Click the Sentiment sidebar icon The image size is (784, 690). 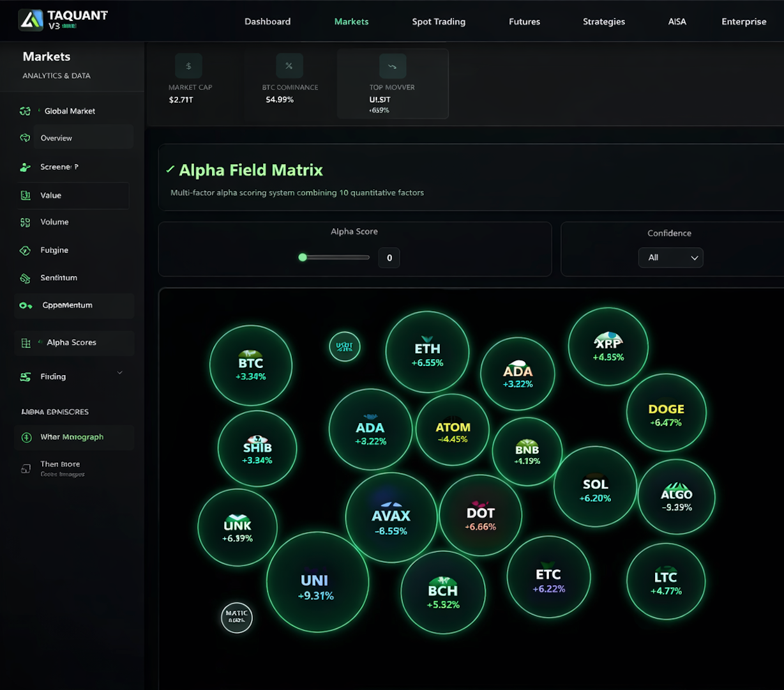(25, 278)
